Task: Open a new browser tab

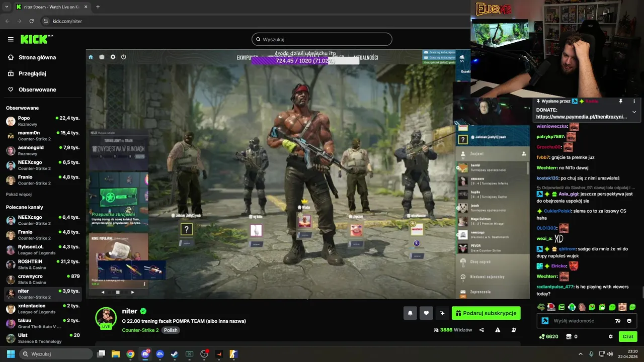Action: click(x=98, y=7)
